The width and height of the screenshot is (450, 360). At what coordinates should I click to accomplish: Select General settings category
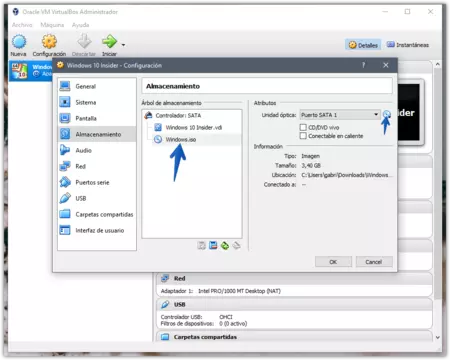click(x=97, y=86)
